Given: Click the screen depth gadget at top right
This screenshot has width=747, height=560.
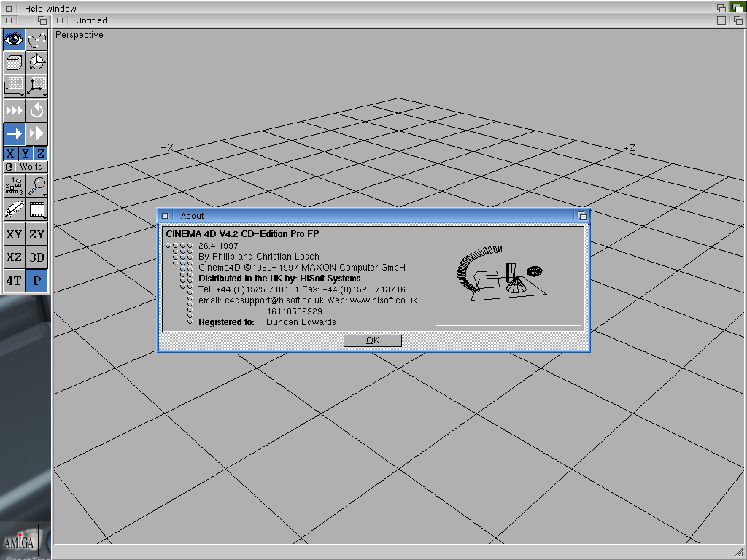Looking at the screenshot, I should [738, 7].
